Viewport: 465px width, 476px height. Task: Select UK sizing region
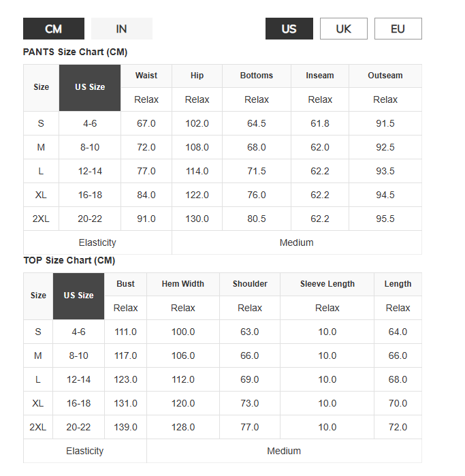click(344, 29)
